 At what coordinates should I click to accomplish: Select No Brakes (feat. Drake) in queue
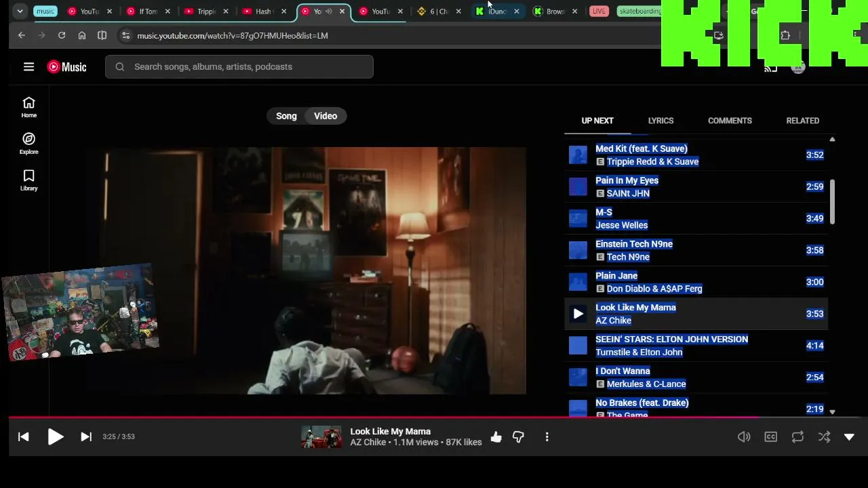click(696, 407)
